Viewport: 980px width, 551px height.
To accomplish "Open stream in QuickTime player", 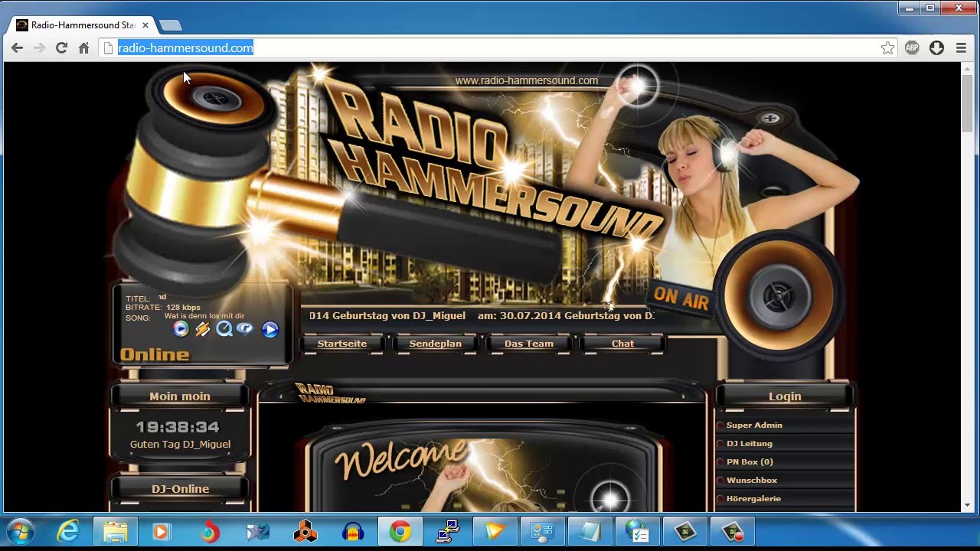I will [224, 329].
